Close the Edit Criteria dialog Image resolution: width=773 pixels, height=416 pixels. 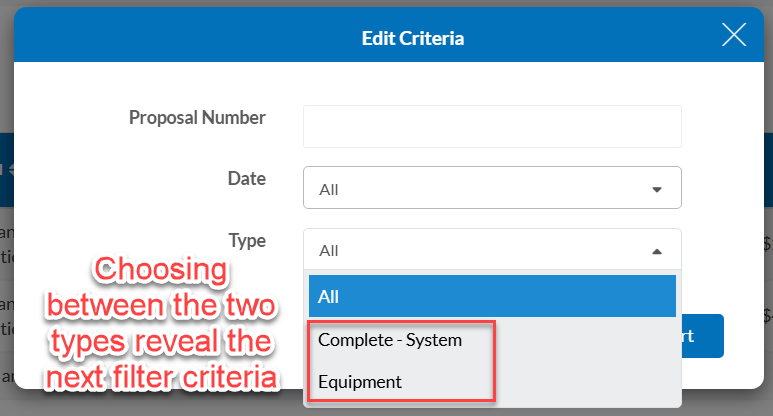pos(734,35)
